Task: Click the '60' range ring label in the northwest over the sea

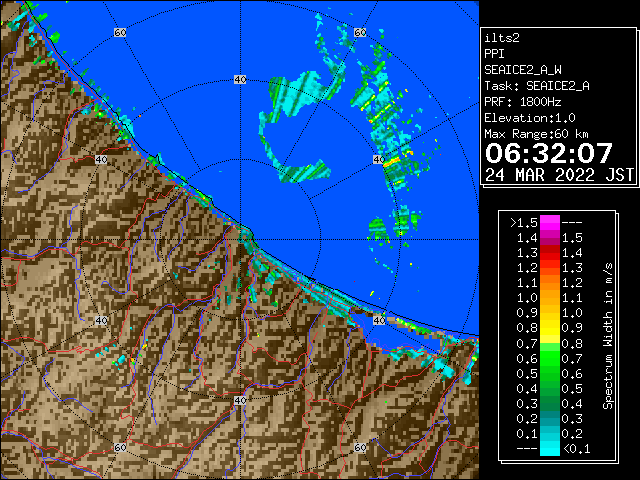Action: tap(120, 32)
